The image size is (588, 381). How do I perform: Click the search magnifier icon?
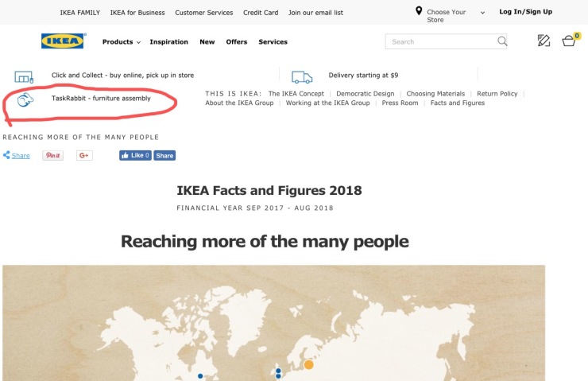pyautogui.click(x=501, y=41)
